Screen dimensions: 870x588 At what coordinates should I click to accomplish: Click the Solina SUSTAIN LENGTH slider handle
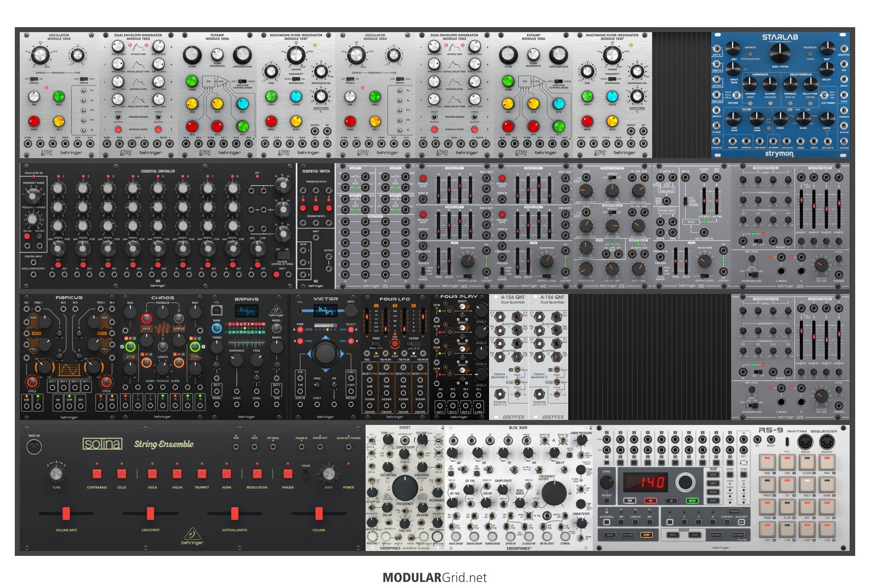point(235,514)
